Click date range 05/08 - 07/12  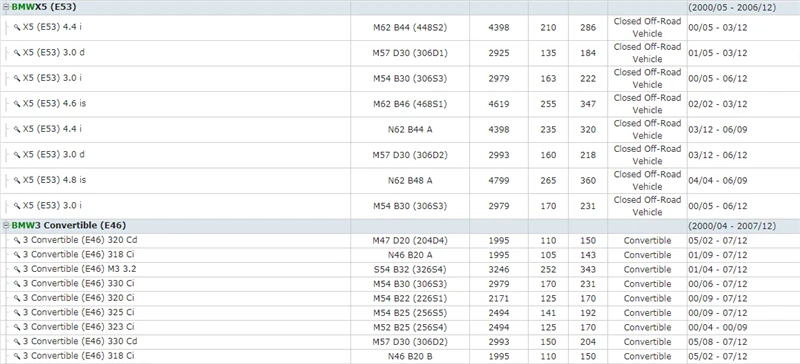pyautogui.click(x=717, y=342)
